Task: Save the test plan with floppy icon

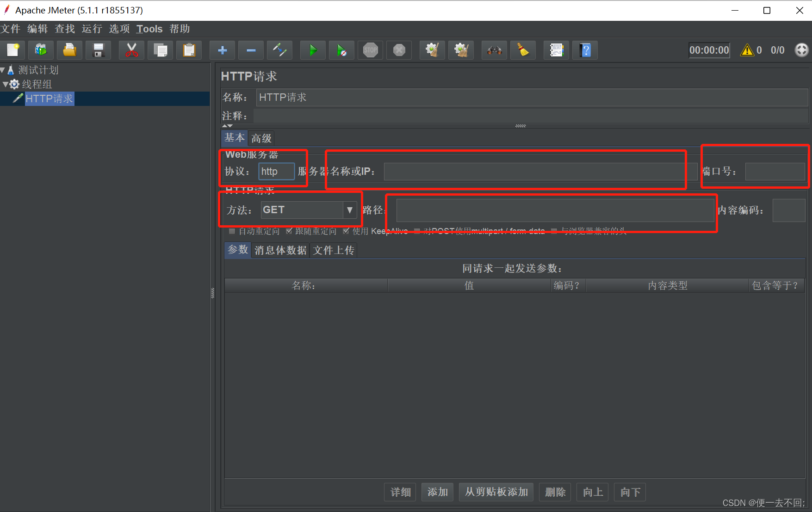Action: 99,50
